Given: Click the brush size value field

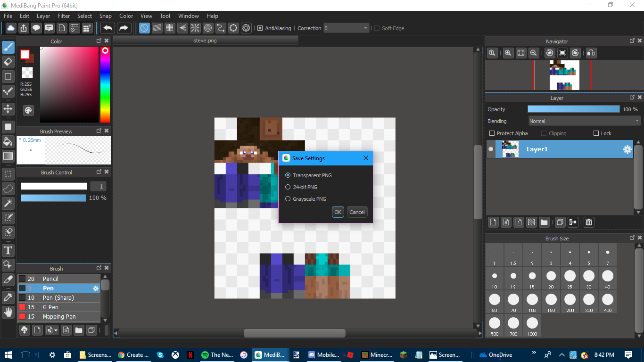Looking at the screenshot, I should [99, 186].
